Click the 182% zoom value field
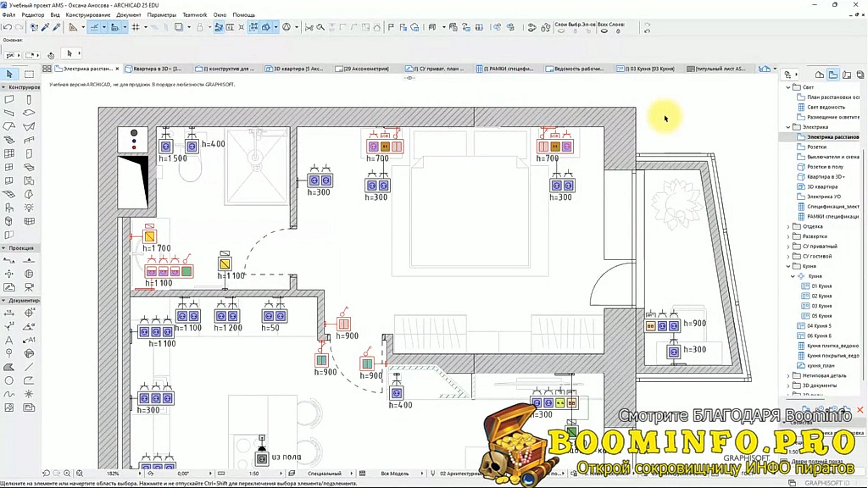The image size is (868, 488). [113, 473]
